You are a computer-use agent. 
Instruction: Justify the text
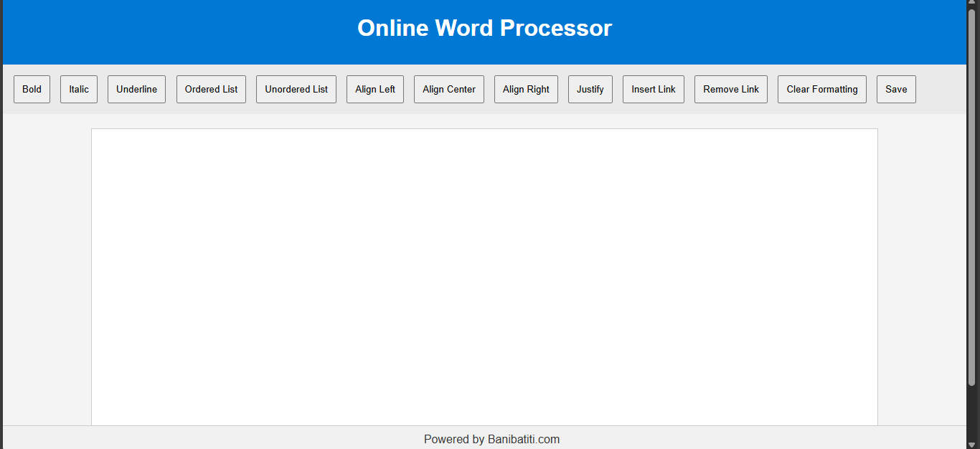[x=590, y=90]
